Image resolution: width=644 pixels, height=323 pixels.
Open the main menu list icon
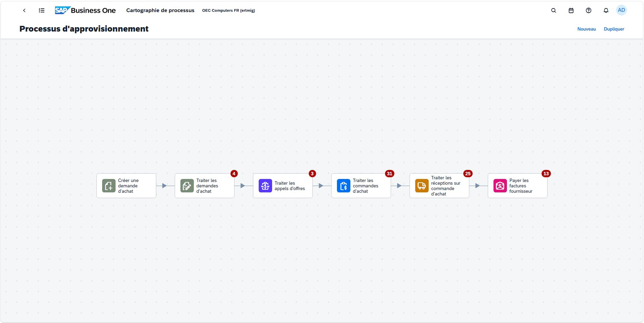point(42,10)
